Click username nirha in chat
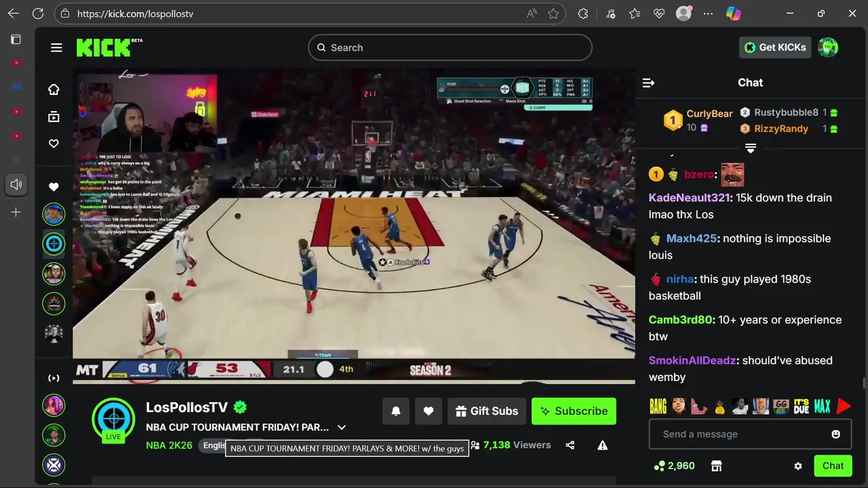The height and width of the screenshot is (488, 868). pos(679,279)
